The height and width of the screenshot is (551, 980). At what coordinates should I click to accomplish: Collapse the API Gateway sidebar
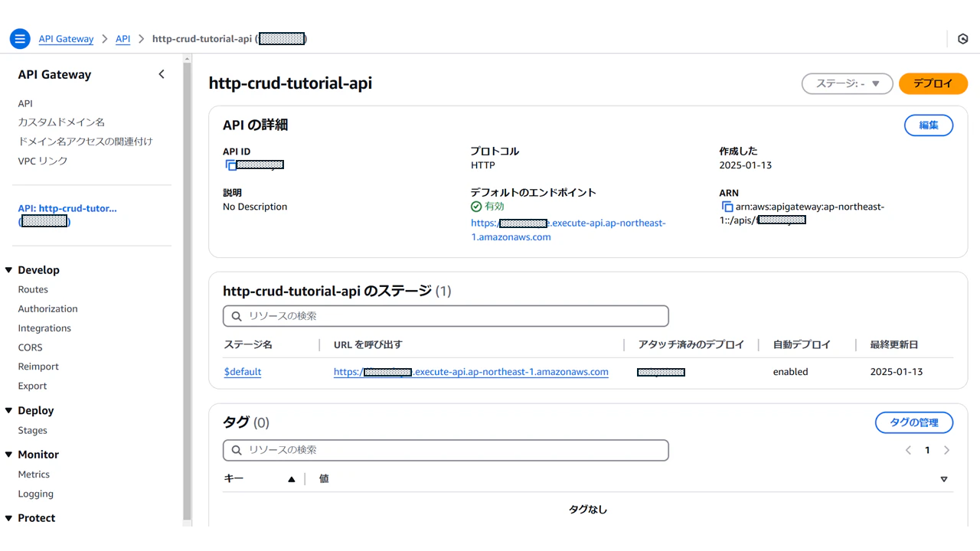pos(162,74)
